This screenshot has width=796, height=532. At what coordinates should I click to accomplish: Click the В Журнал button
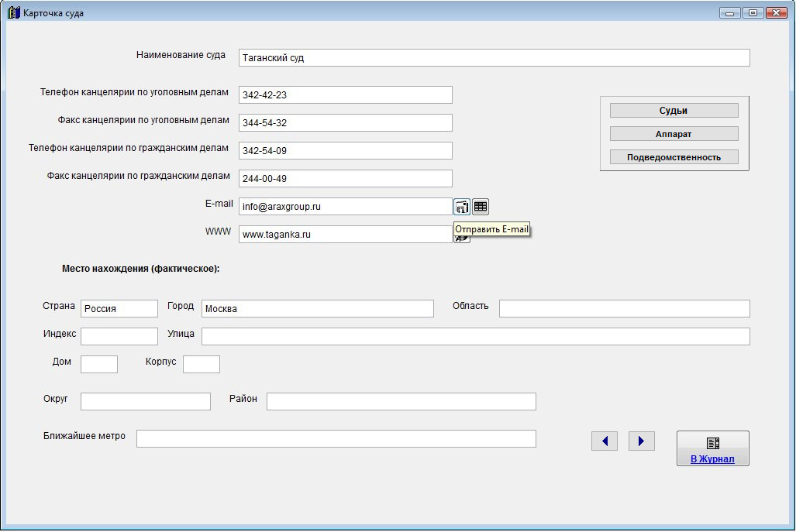click(712, 448)
